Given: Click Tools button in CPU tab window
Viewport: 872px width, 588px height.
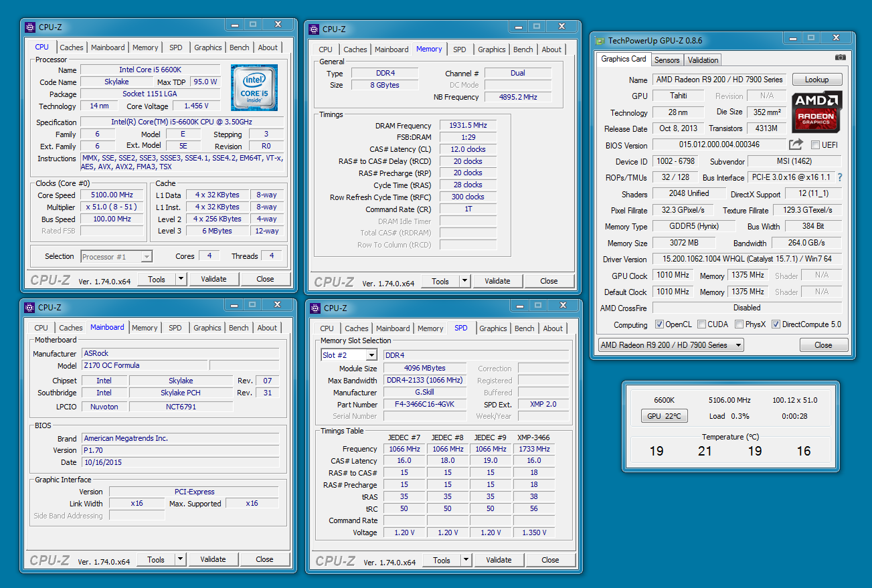Looking at the screenshot, I should (x=157, y=279).
